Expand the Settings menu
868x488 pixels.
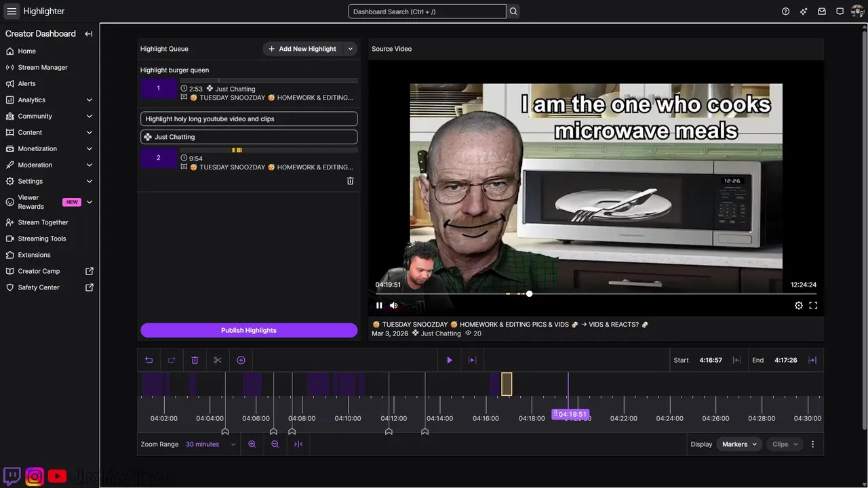tap(90, 181)
